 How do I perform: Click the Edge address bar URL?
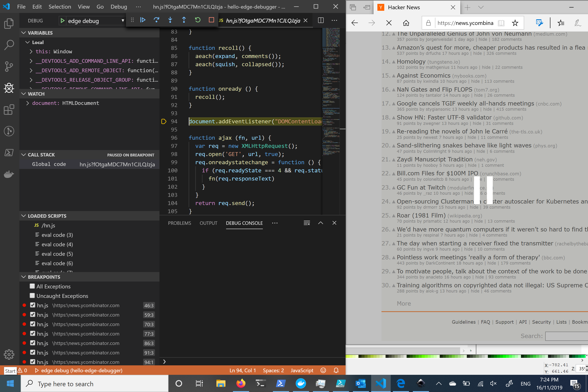coord(465,23)
